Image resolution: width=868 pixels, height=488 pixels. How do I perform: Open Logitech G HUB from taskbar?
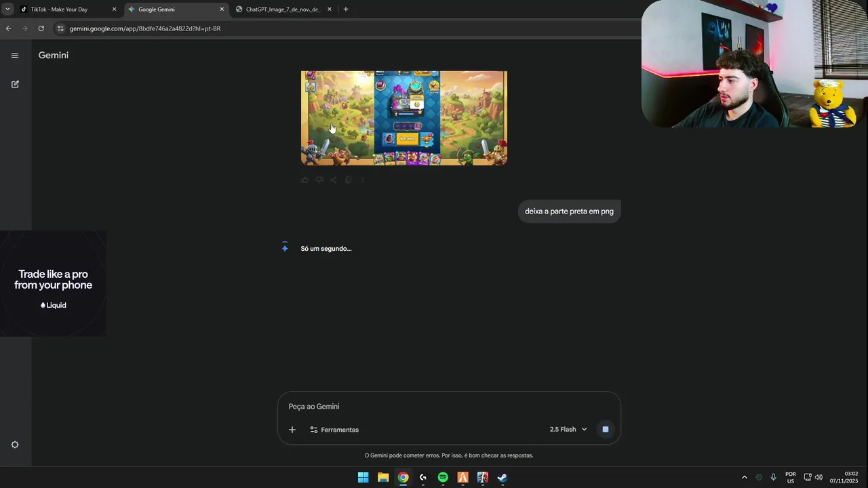[423, 477]
